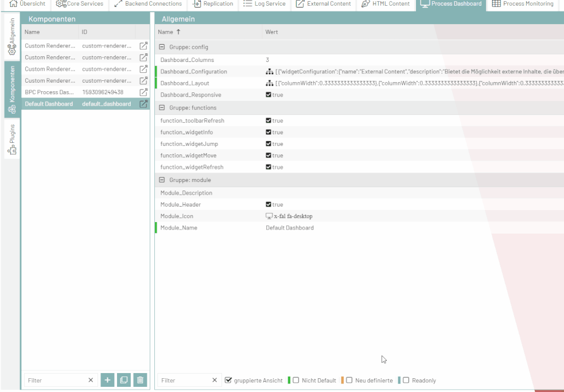The image size is (564, 392).
Task: Collapse the Gruppe: functions group
Action: coord(162,108)
